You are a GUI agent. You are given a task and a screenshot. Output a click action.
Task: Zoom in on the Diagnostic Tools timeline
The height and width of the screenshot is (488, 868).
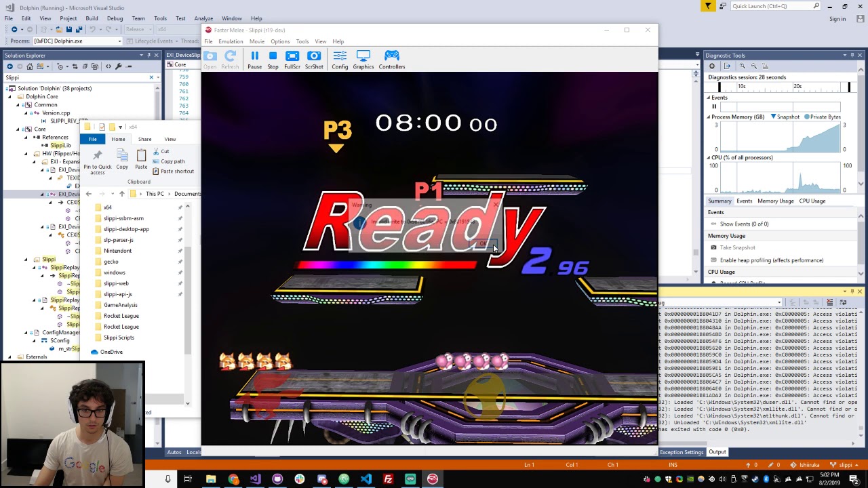coord(743,66)
